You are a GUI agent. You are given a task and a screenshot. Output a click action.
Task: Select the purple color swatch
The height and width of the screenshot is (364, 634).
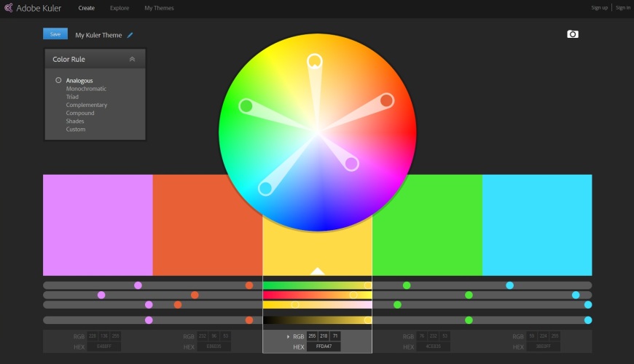pos(98,225)
